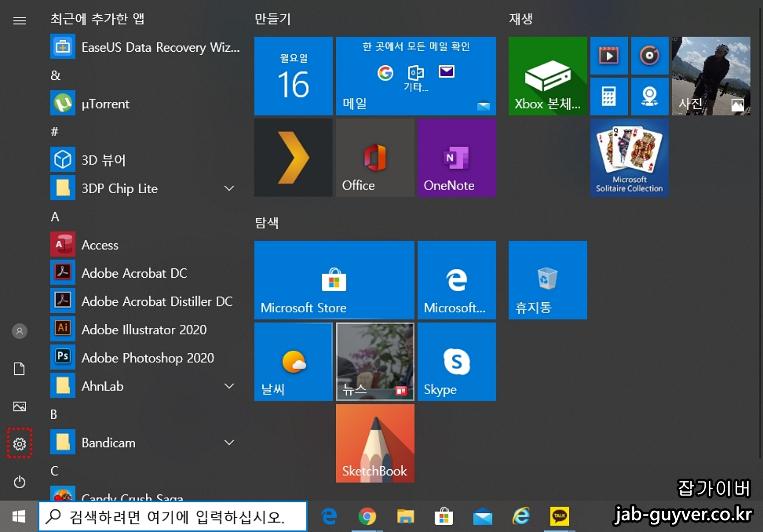This screenshot has width=763, height=532.
Task: Open the OneNote tile
Action: pos(457,158)
